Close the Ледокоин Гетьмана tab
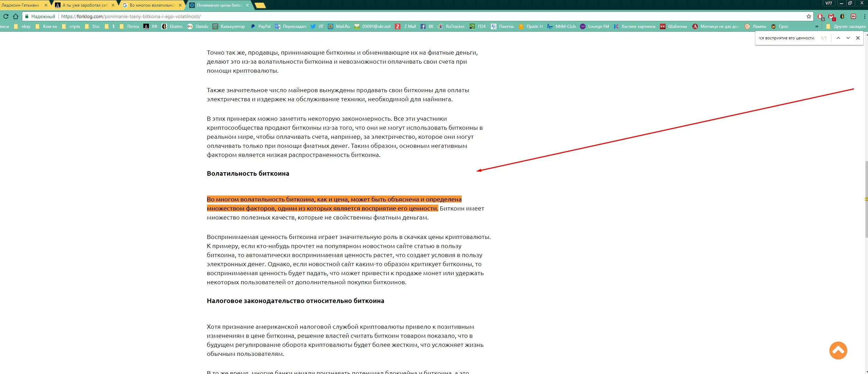 (x=46, y=5)
